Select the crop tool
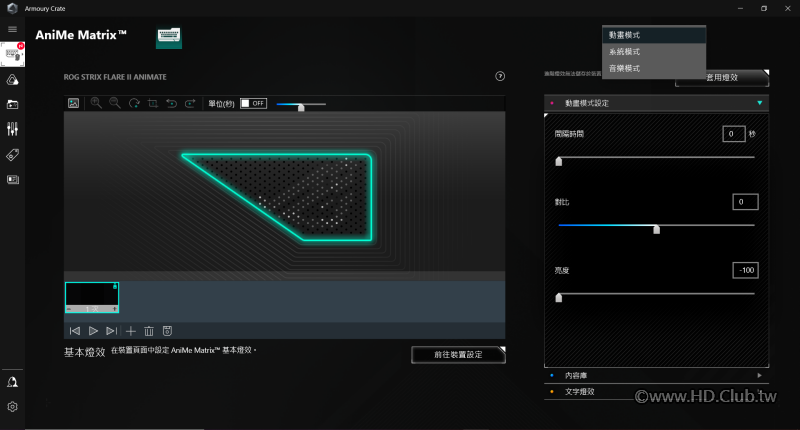The height and width of the screenshot is (430, 800). [x=153, y=104]
